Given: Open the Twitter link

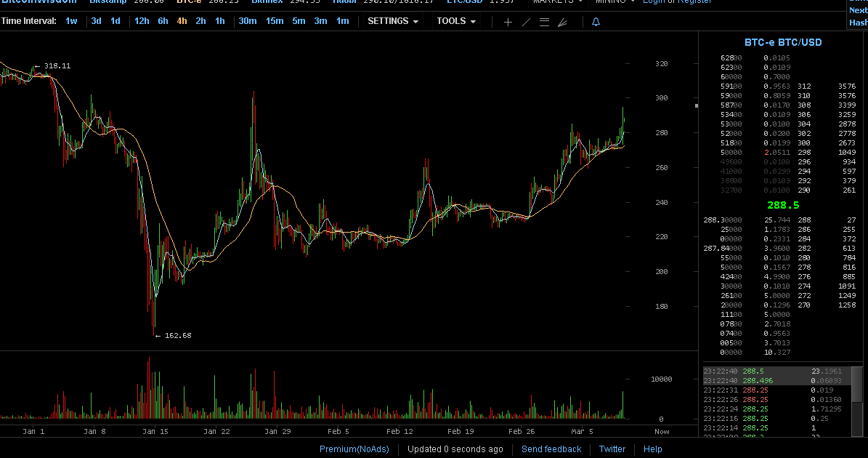Looking at the screenshot, I should click(x=612, y=449).
